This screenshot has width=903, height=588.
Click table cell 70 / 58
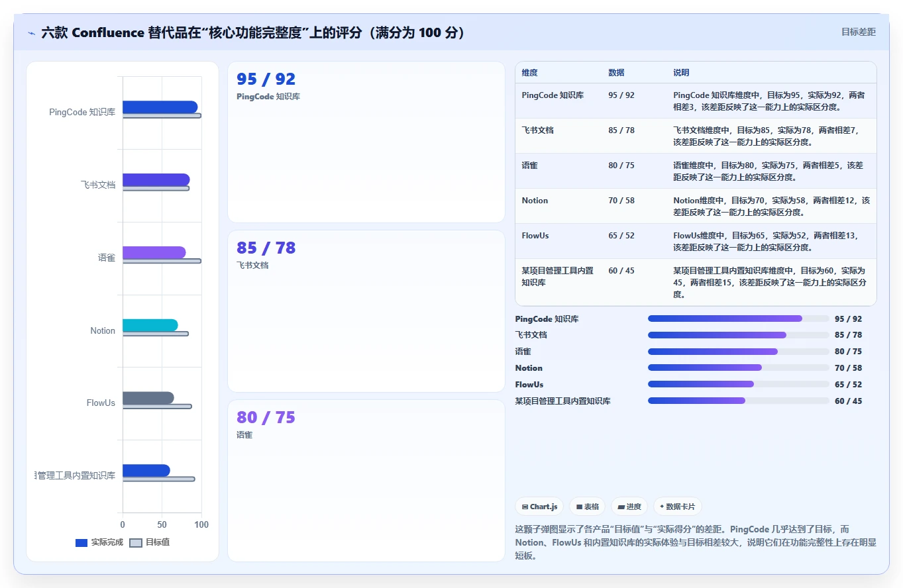621,201
